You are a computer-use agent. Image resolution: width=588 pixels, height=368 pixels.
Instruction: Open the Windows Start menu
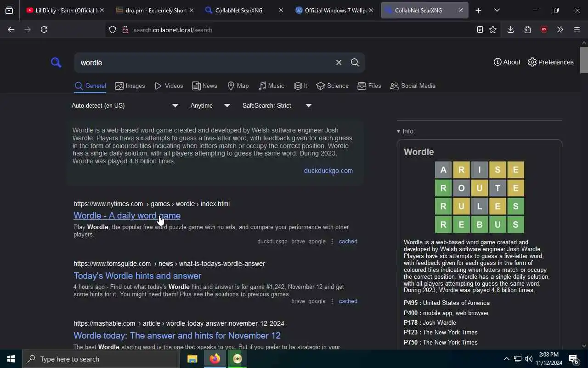pos(11,359)
